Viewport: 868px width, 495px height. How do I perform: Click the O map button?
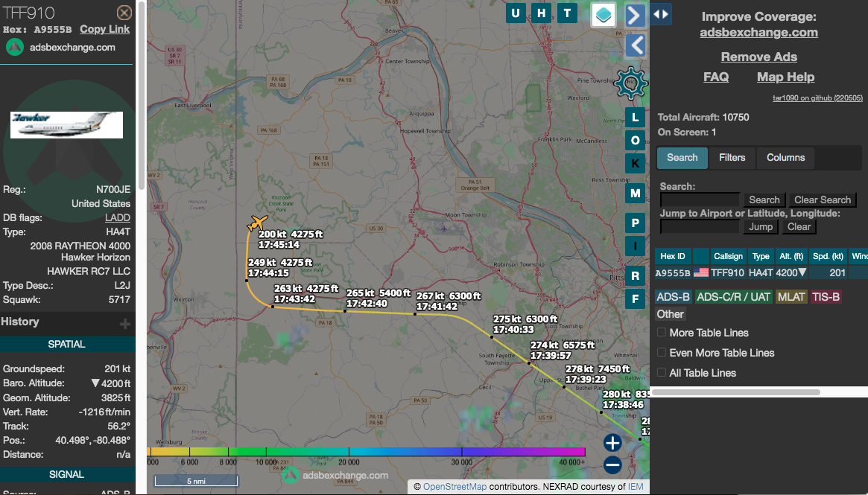coord(635,141)
